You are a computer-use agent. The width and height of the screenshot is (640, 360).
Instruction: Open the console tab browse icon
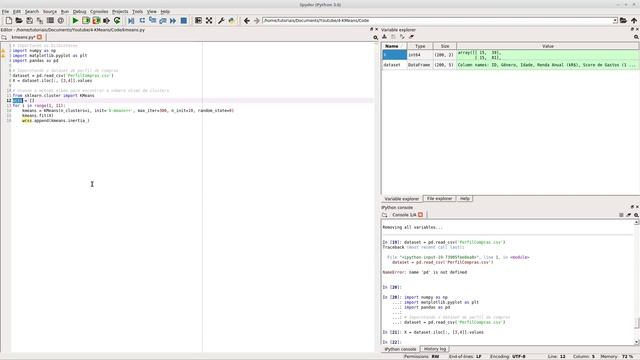pyautogui.click(x=384, y=215)
